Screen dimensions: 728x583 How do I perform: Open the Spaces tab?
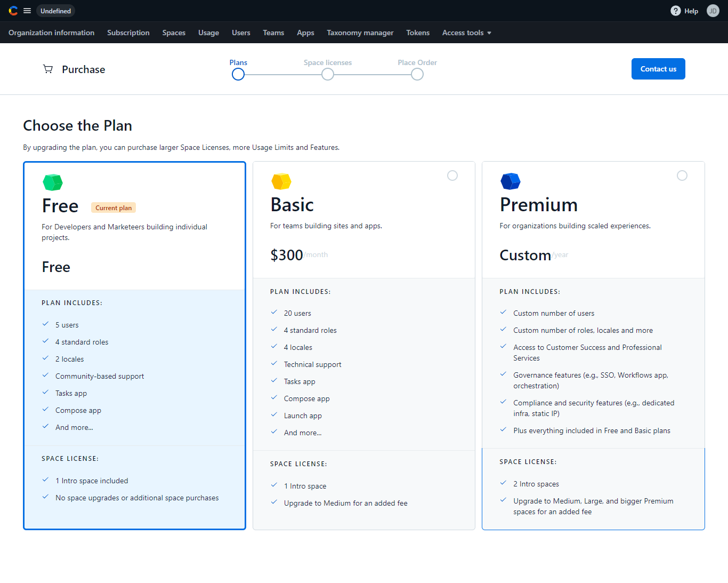(174, 33)
